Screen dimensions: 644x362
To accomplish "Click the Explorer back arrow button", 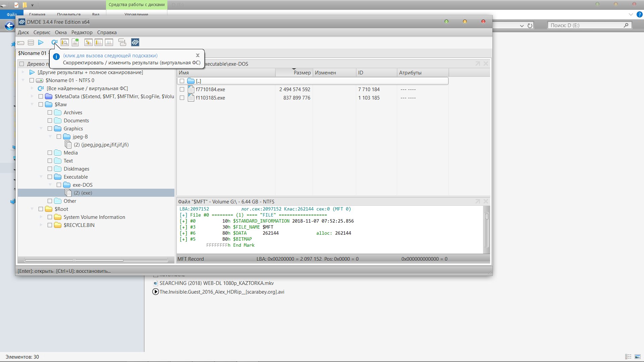I will [9, 25].
